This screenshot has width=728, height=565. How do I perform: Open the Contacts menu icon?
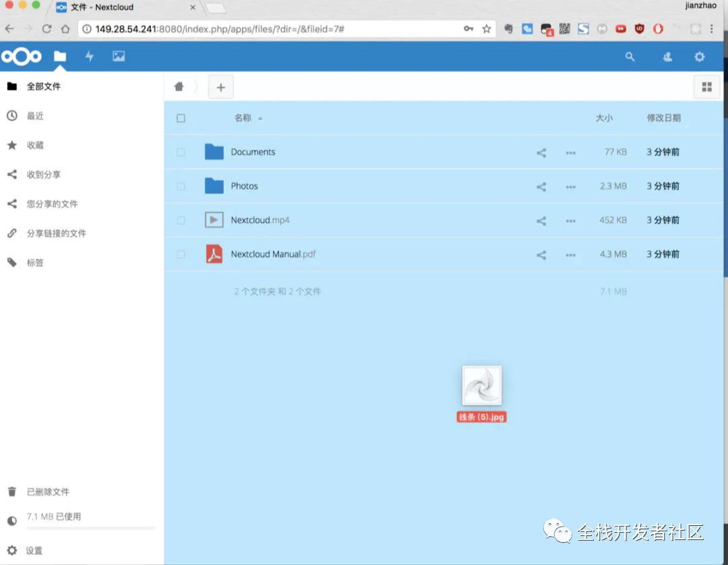[667, 57]
